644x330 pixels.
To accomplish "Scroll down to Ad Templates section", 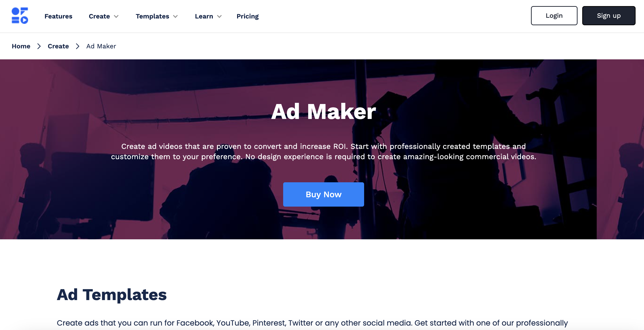I will pos(112,295).
